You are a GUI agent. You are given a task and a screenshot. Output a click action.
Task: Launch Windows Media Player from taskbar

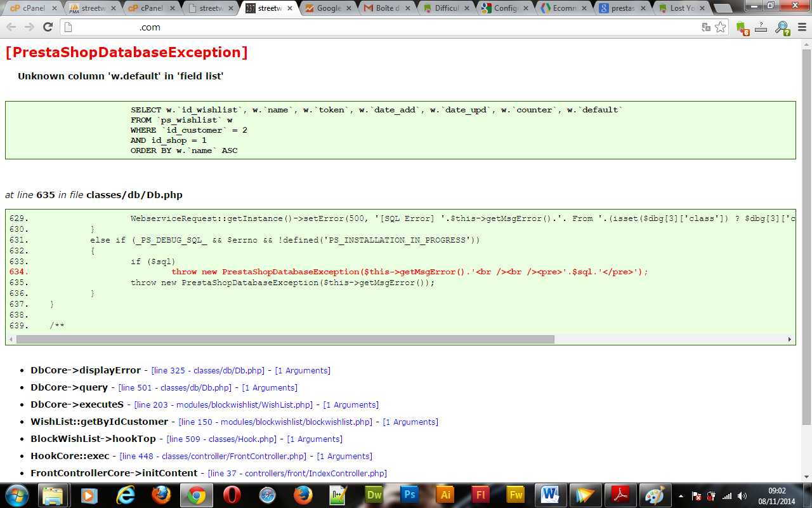coord(89,495)
